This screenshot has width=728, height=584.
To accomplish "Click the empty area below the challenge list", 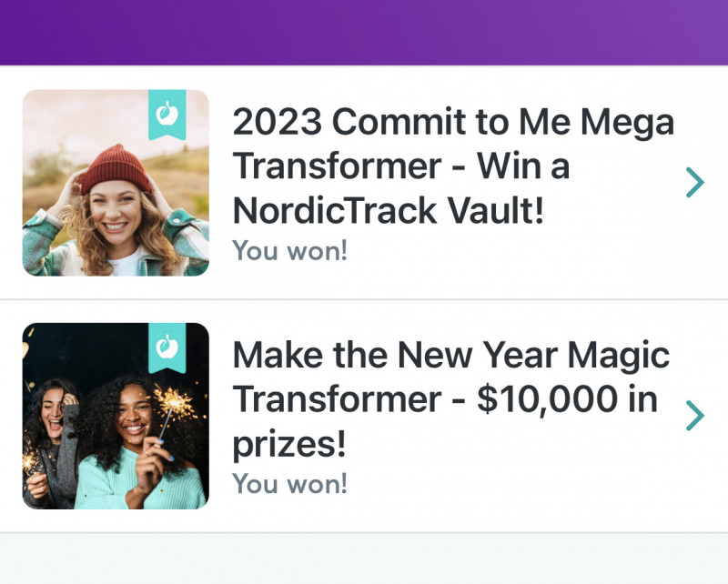I will tap(364, 559).
